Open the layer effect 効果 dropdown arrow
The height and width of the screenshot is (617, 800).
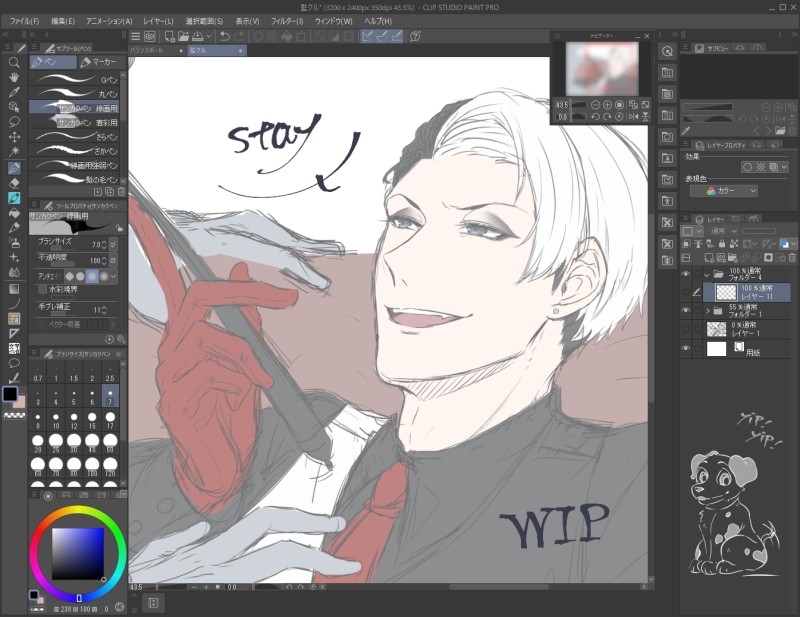click(x=784, y=167)
